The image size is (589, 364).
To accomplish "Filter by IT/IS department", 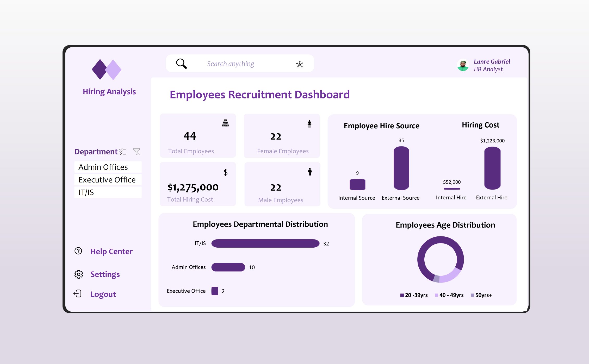I will (108, 192).
